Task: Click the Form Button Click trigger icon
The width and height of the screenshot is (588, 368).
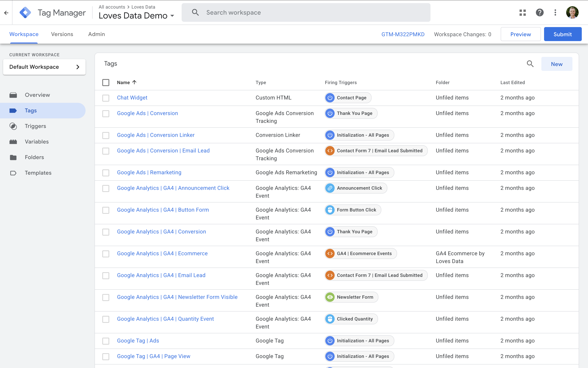Action: click(330, 210)
